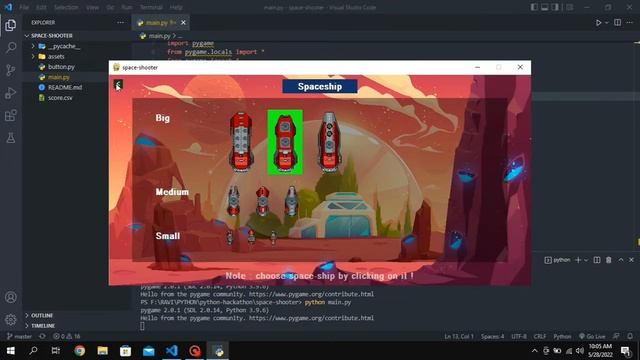Toggle the primary sidebar layout icon
Screen dimensions: 640x360
pos(534,7)
